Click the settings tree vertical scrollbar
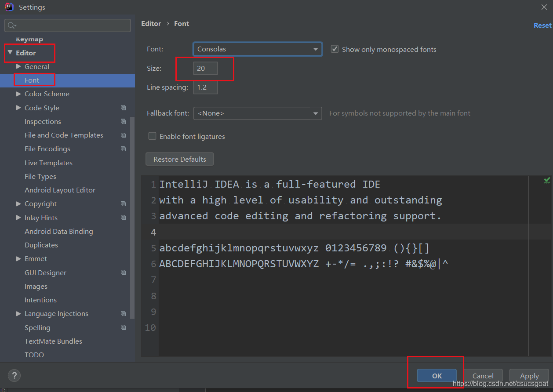Screen dimensions: 553x392 tap(133, 218)
